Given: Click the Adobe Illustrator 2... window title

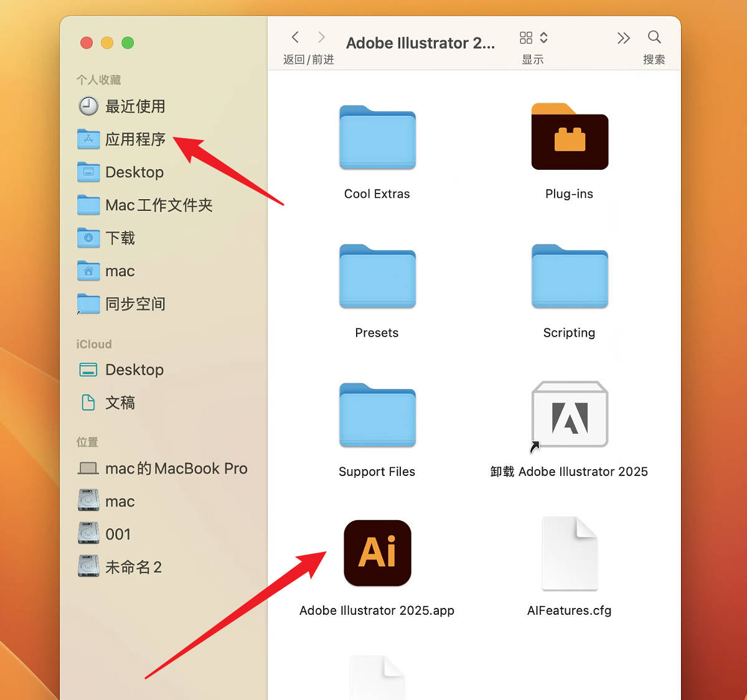Looking at the screenshot, I should [421, 43].
